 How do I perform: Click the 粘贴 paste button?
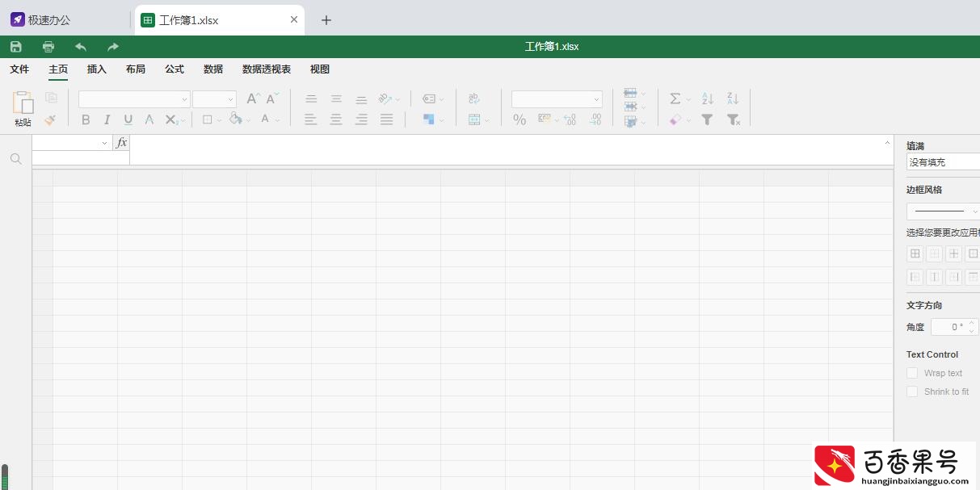click(x=23, y=109)
